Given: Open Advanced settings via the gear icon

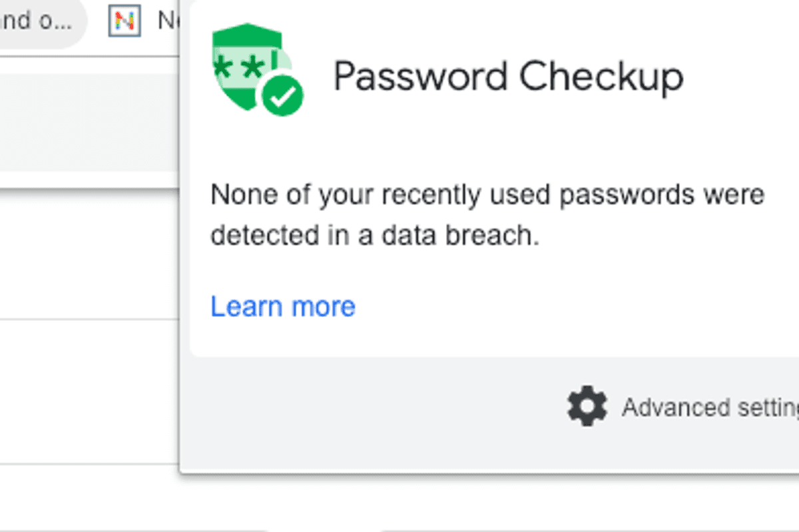Looking at the screenshot, I should tap(588, 406).
